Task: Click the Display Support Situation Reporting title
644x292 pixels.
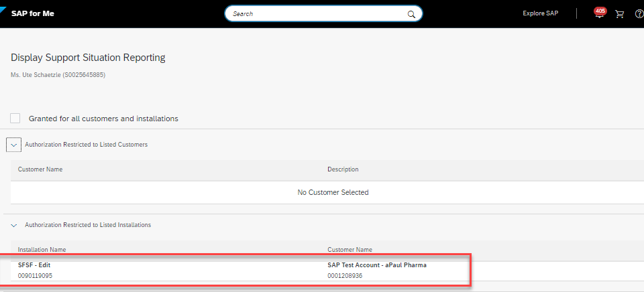Action: coord(88,58)
